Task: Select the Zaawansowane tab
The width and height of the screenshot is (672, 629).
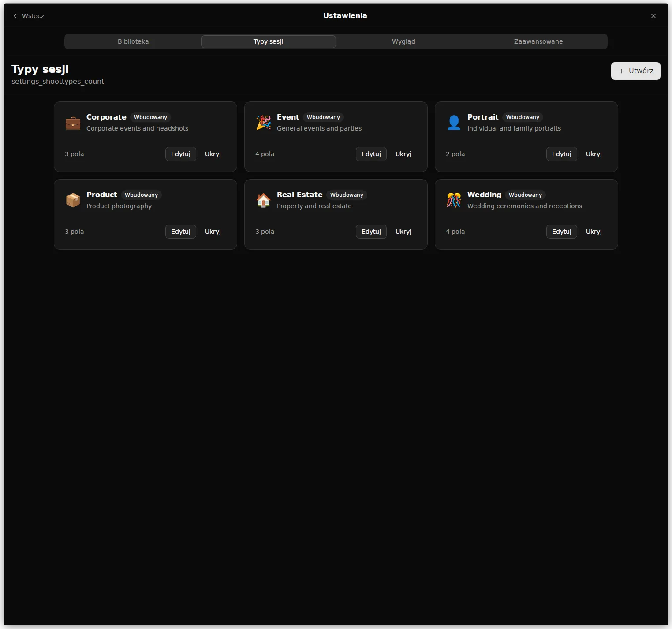Action: [x=538, y=41]
